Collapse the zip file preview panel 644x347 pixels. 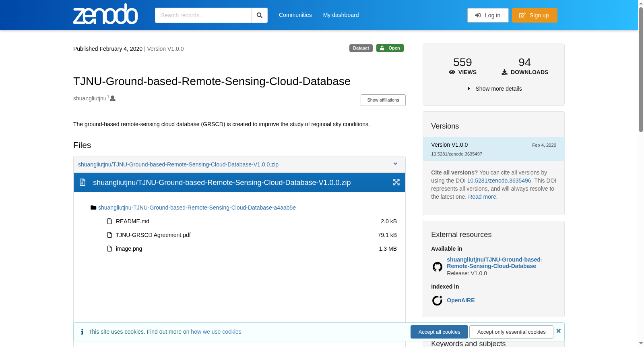(395, 164)
